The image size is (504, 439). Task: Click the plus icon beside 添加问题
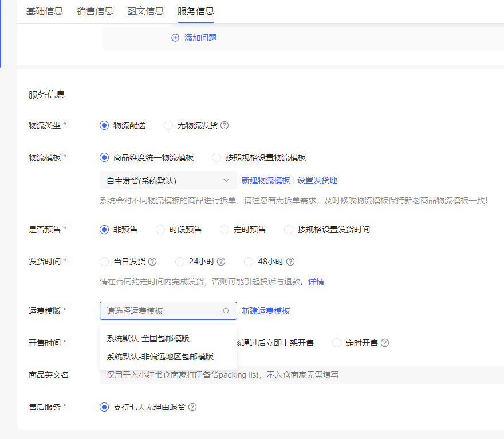[175, 38]
